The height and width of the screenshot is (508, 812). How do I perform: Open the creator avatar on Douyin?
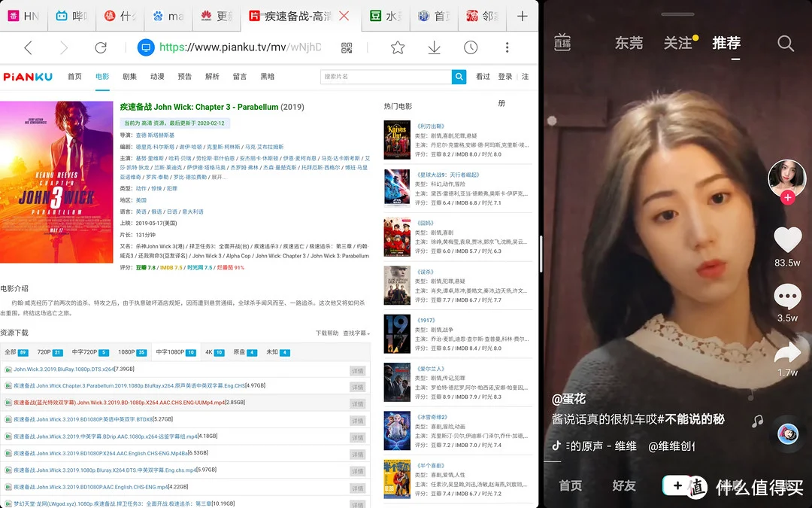pyautogui.click(x=787, y=178)
